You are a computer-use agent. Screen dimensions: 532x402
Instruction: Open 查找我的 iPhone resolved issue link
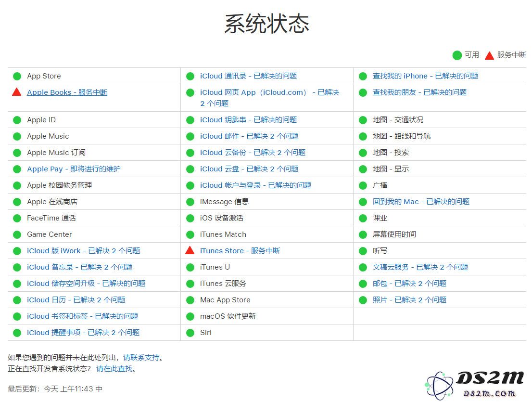pos(426,76)
